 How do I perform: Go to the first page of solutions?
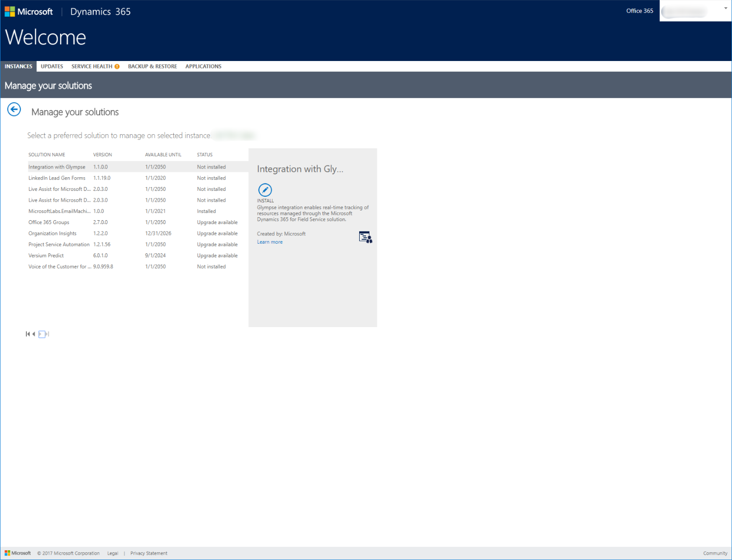click(x=28, y=334)
